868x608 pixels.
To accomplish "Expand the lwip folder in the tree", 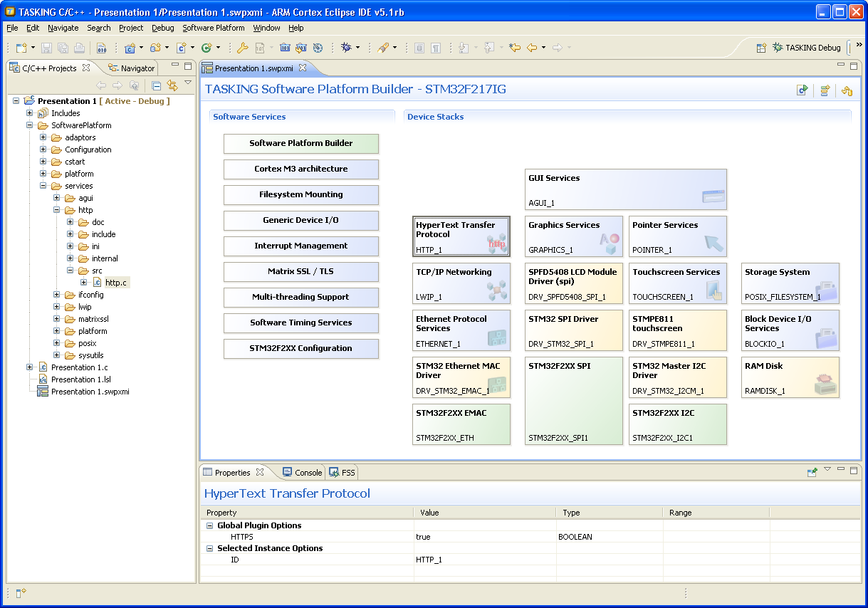I will (x=58, y=307).
